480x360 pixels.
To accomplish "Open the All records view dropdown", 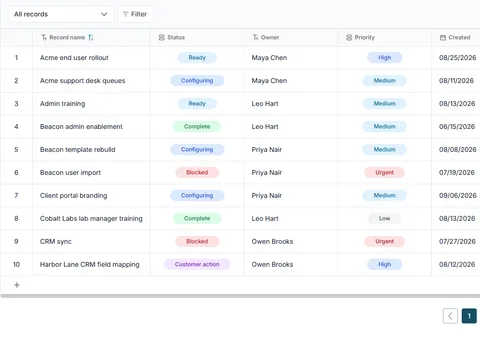I will (61, 14).
